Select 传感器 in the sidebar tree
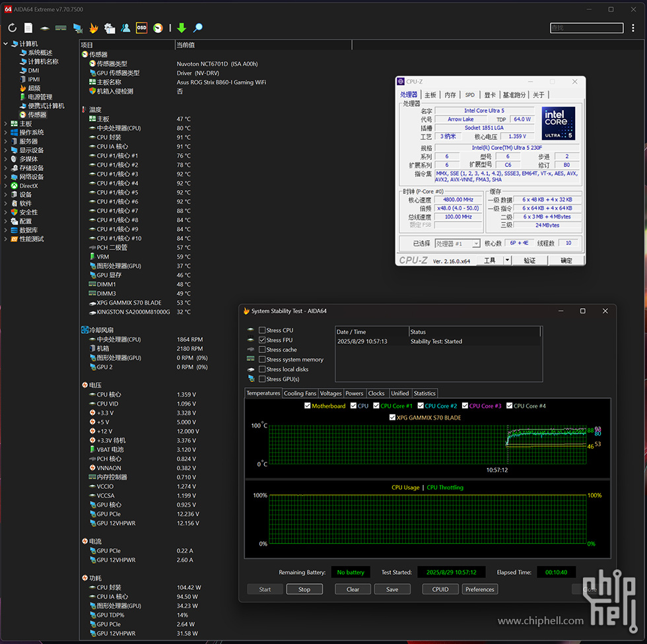Viewport: 647px width, 644px height. coord(37,115)
